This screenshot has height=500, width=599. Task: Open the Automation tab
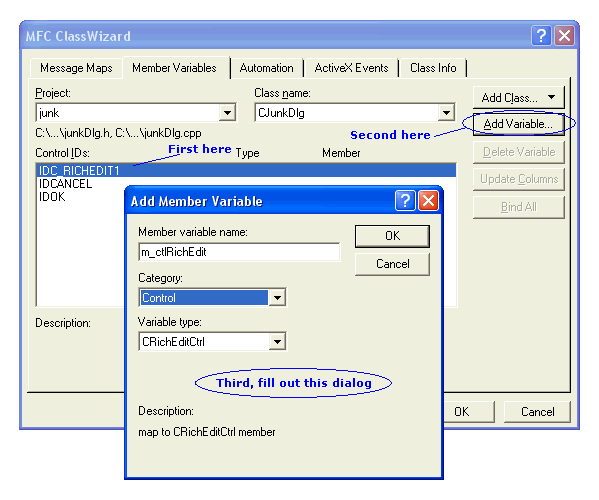click(267, 68)
